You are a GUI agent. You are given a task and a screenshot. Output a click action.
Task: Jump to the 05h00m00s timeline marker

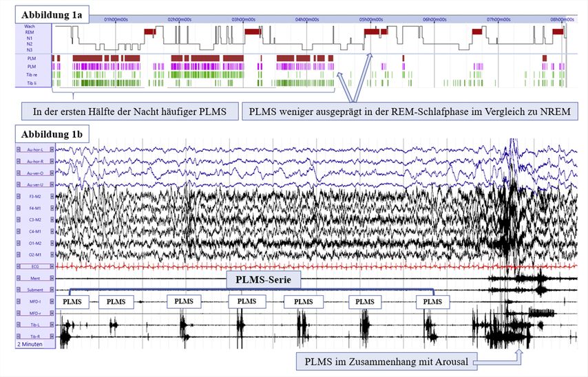point(370,20)
